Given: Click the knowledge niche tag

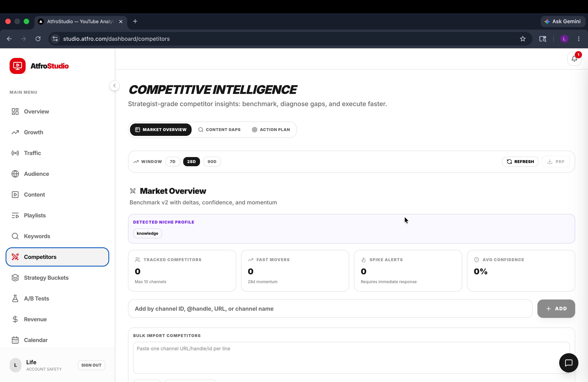Looking at the screenshot, I should [147, 233].
